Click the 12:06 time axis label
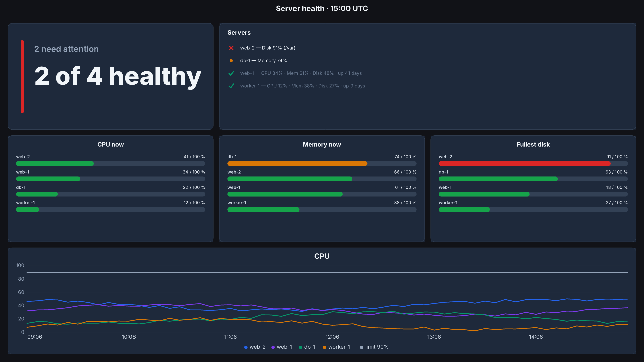 click(332, 337)
